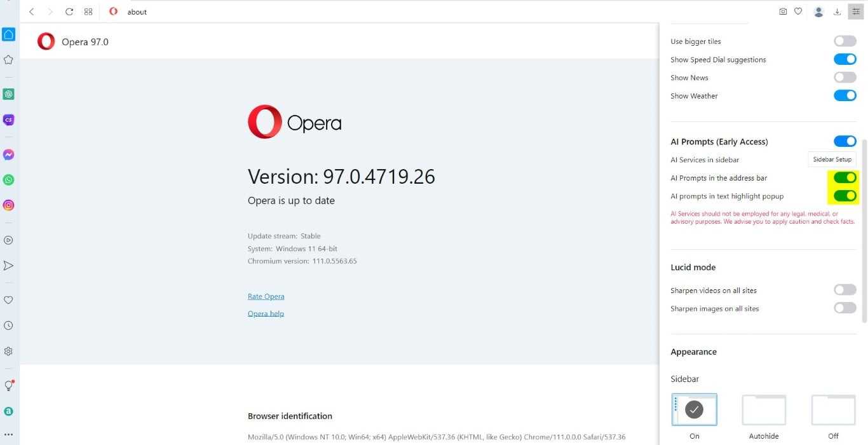Screen dimensions: 868x445
Task: Add page to bookmarks with heart icon
Action: (798, 11)
